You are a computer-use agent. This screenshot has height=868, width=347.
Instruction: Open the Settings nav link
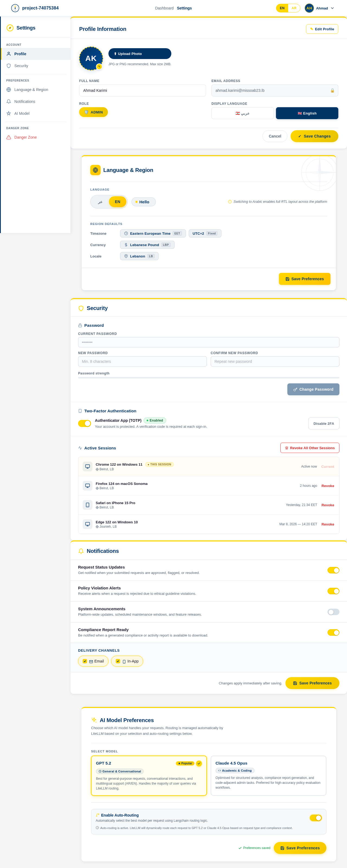coord(184,8)
